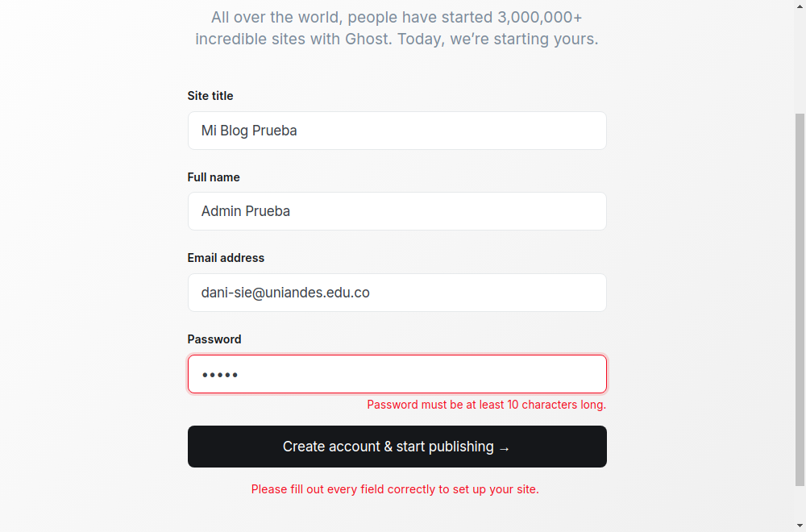Click the intro text about 3,000,000+ sites

coord(397,27)
